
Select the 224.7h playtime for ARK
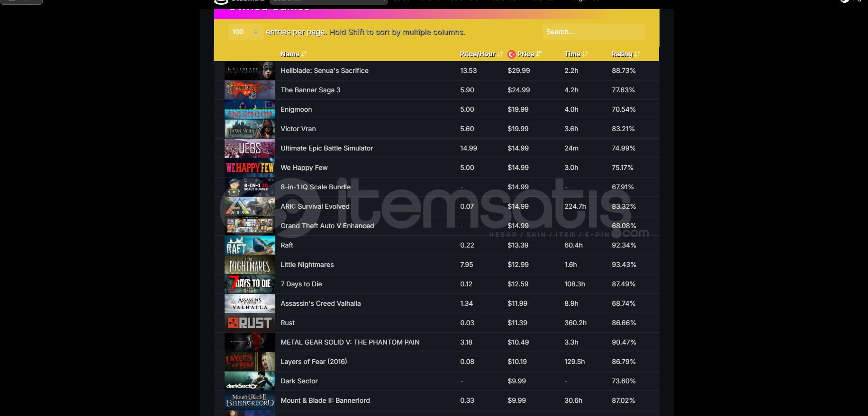coord(575,206)
